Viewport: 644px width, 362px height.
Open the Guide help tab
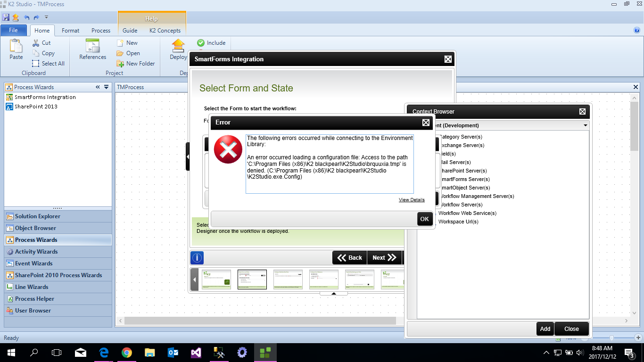[130, 31]
